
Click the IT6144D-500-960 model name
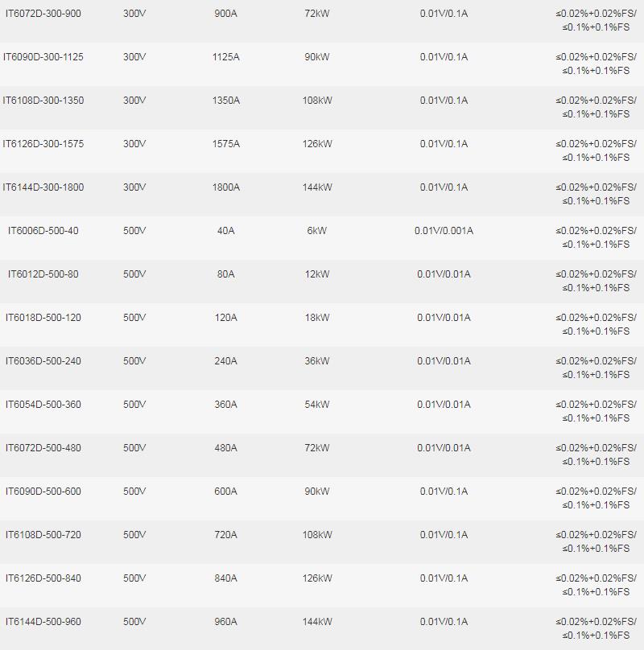click(x=43, y=622)
